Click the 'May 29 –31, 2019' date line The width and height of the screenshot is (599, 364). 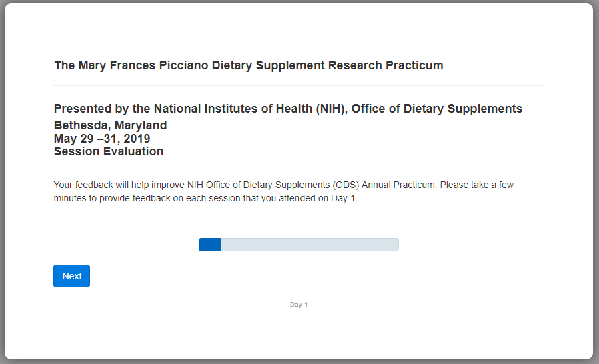tap(101, 139)
